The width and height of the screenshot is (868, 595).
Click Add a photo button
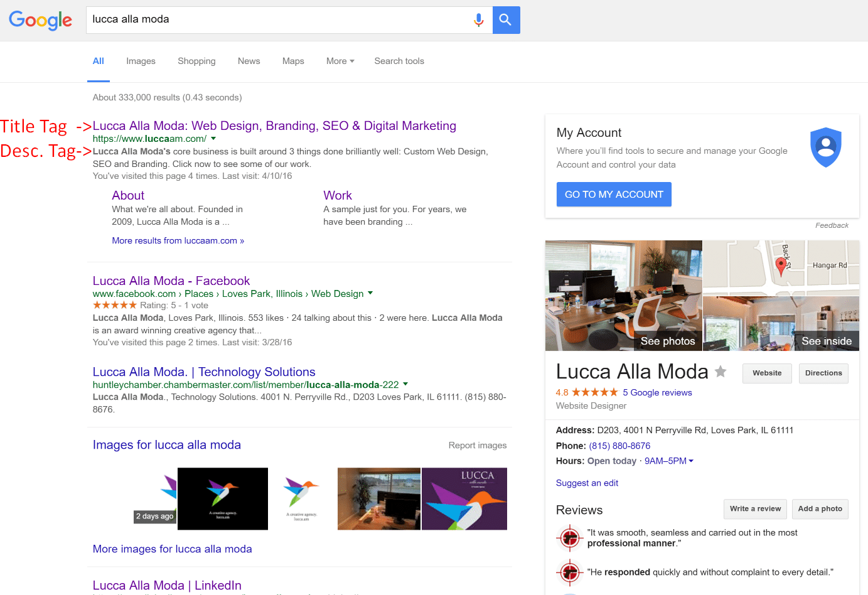coord(820,509)
